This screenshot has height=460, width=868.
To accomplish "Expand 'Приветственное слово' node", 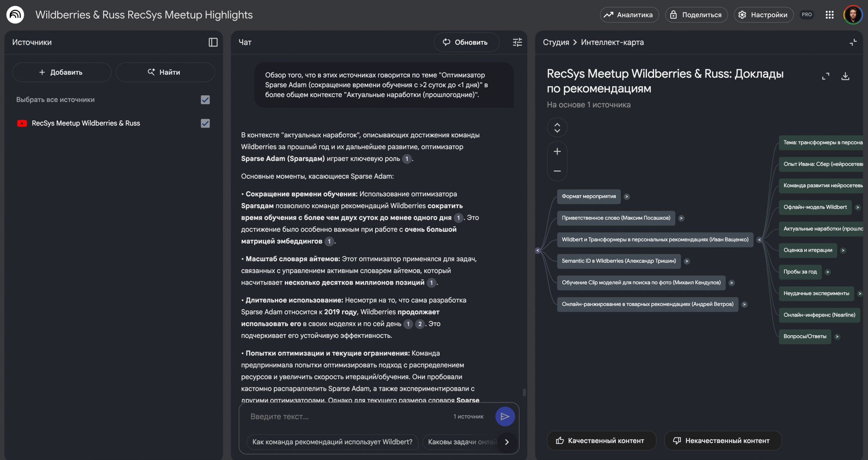I will pyautogui.click(x=681, y=218).
